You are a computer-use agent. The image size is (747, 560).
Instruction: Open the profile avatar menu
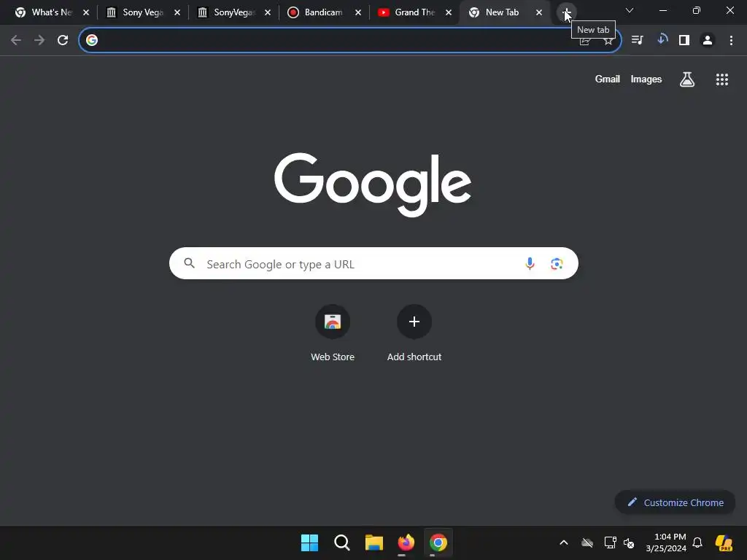(708, 40)
